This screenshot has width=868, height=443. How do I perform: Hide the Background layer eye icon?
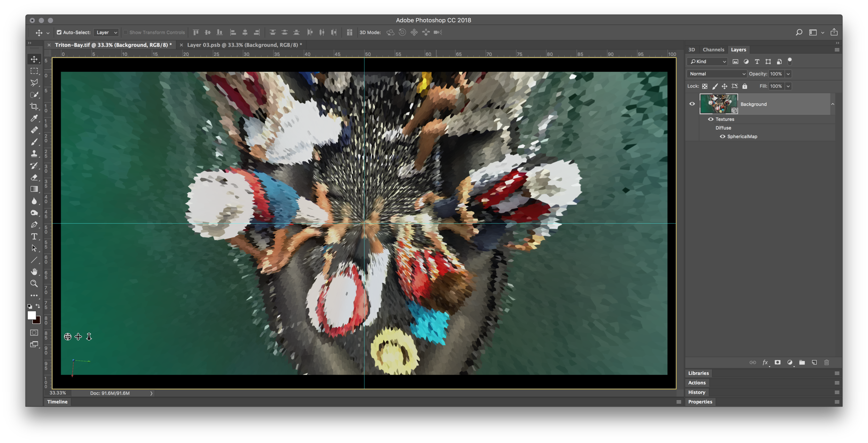pos(692,104)
